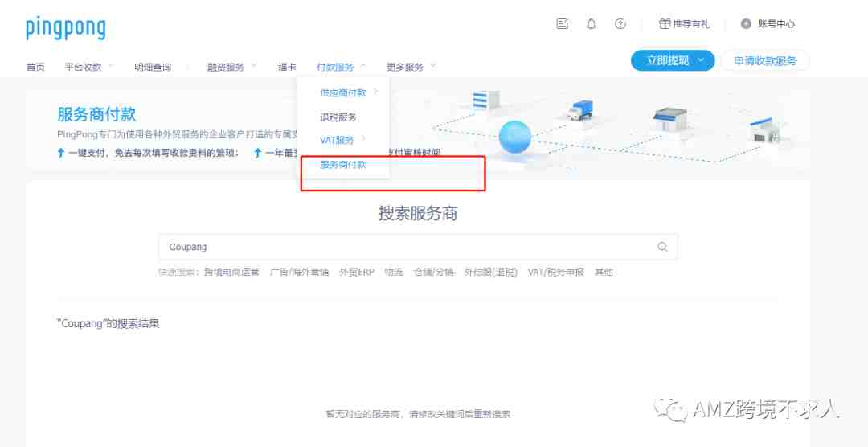
Task: Open 推荐有礼 referral link
Action: [691, 24]
